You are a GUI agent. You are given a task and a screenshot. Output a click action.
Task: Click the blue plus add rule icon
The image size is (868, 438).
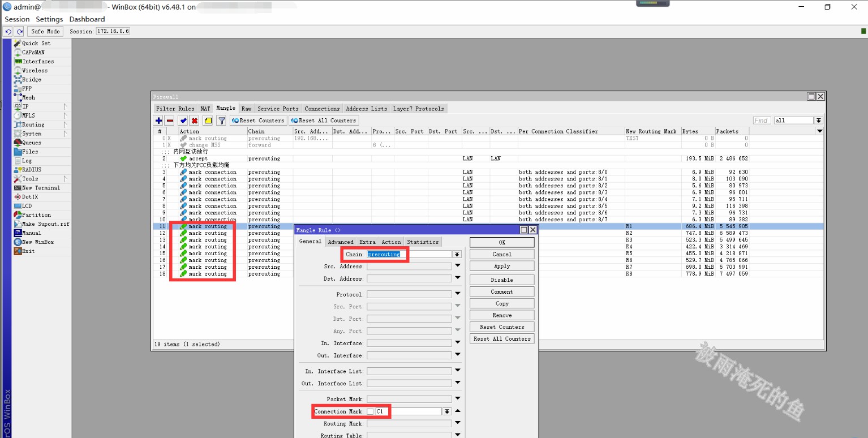pyautogui.click(x=158, y=121)
